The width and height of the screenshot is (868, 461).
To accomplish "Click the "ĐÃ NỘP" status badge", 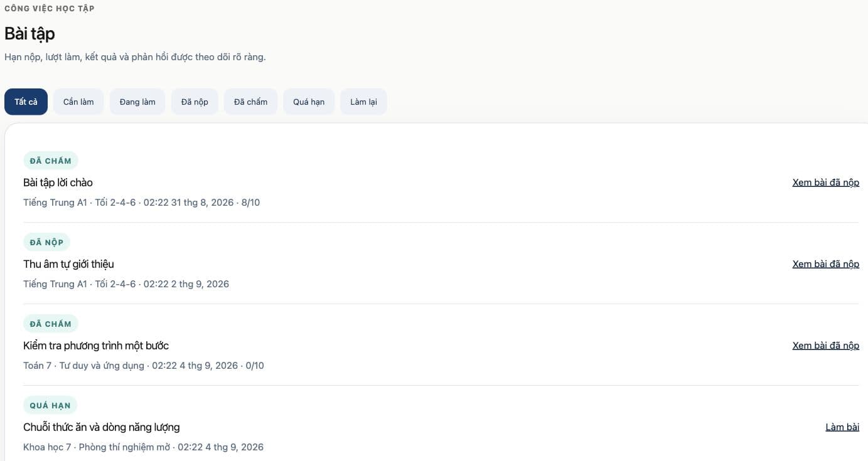I will click(x=46, y=242).
